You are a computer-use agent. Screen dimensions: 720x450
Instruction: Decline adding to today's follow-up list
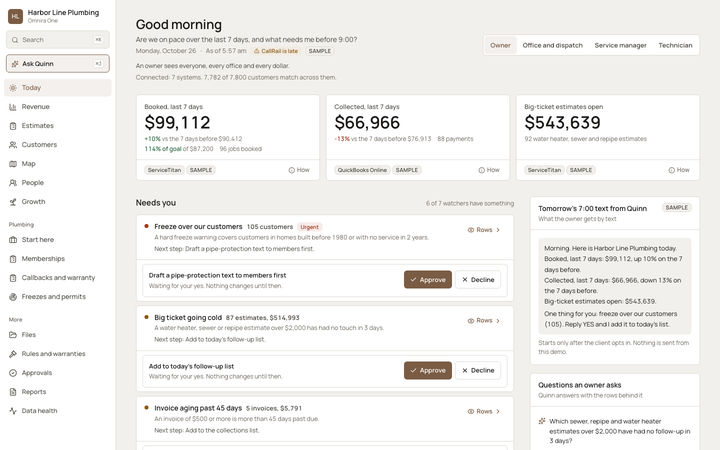point(478,371)
